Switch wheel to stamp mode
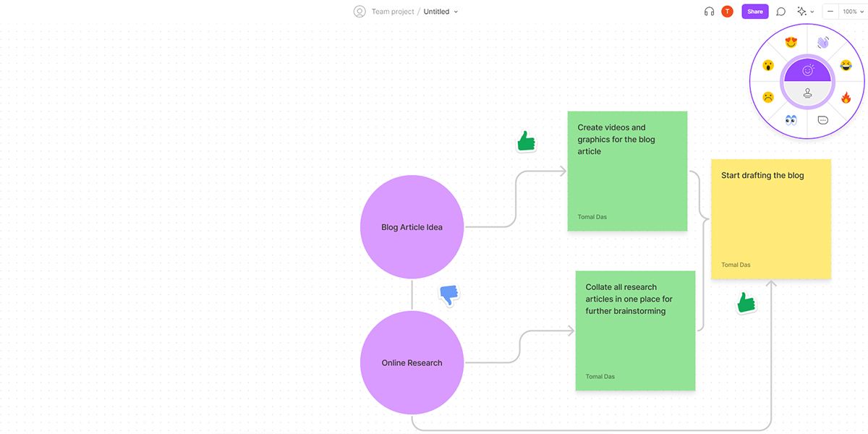 (808, 93)
